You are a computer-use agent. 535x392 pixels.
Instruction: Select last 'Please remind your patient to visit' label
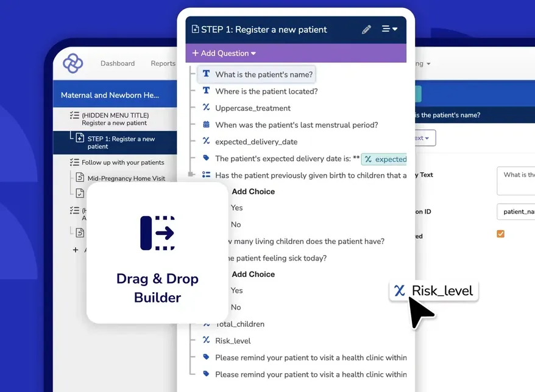(x=311, y=374)
